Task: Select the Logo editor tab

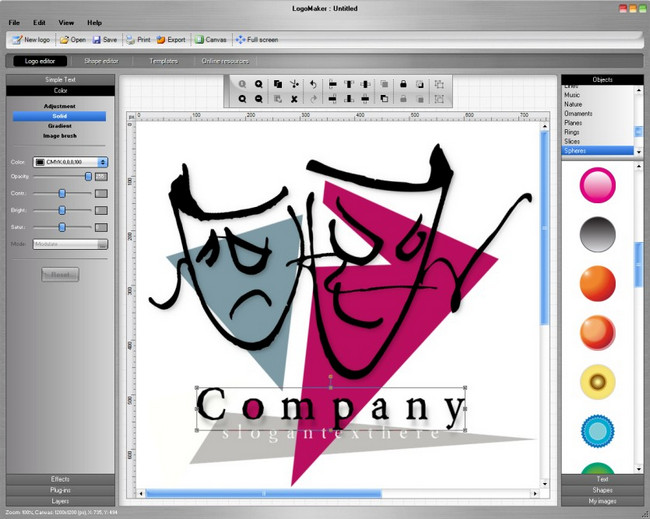Action: (x=40, y=61)
